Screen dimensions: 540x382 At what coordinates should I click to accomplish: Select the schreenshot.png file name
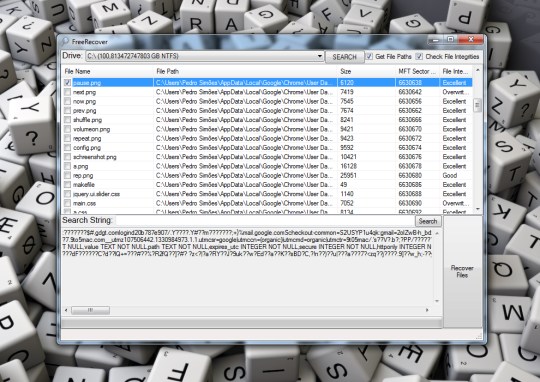[95, 157]
